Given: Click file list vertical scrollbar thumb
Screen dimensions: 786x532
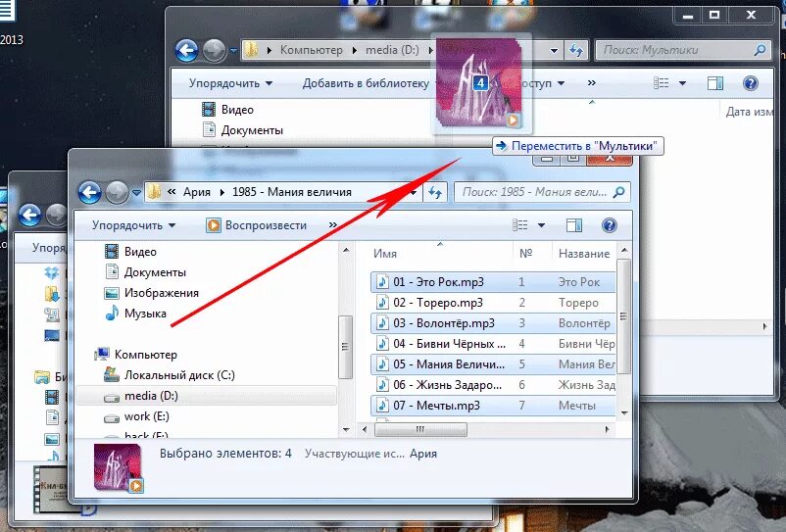Looking at the screenshot, I should (x=623, y=316).
